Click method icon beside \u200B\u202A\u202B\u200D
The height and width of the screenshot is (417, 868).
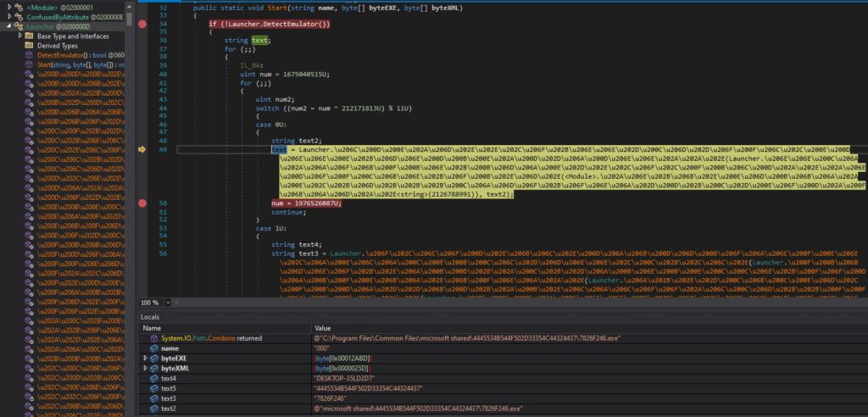30,93
